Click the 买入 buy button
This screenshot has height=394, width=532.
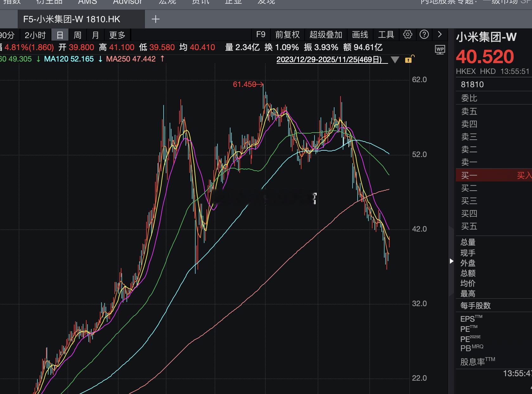tap(524, 175)
